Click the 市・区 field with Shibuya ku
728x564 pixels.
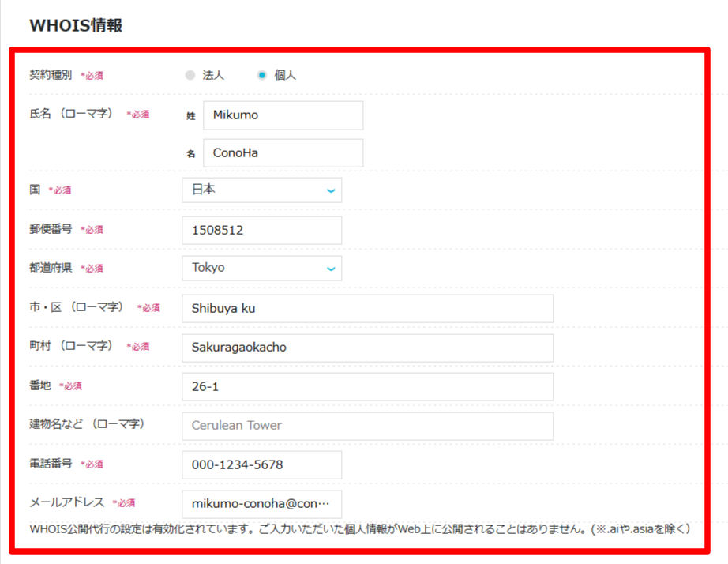click(x=367, y=309)
